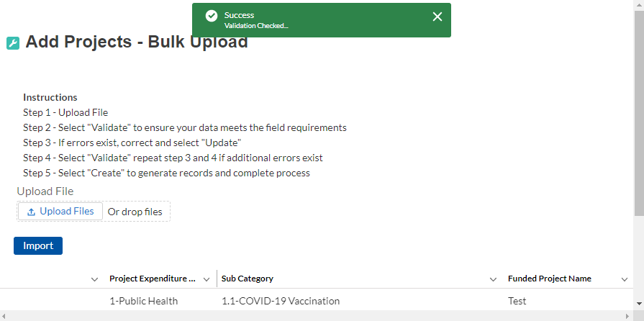
Task: Click the wrench icon beside Add Projects title
Action: 13,43
